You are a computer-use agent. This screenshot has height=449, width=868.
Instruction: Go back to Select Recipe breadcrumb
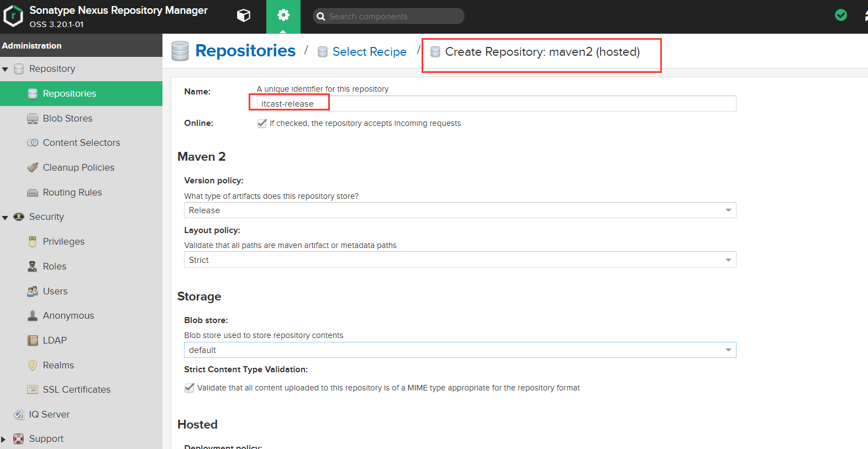point(370,52)
